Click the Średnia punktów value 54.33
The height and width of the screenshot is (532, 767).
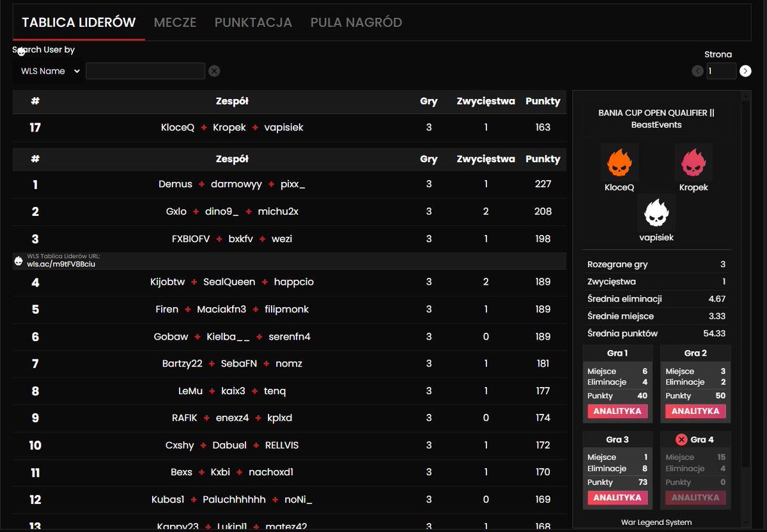click(x=713, y=333)
